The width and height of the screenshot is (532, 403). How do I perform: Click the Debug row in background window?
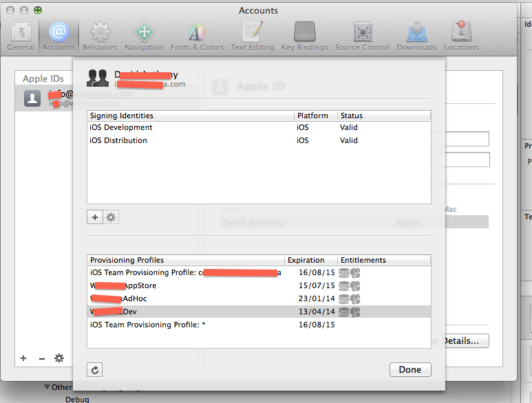point(77,400)
